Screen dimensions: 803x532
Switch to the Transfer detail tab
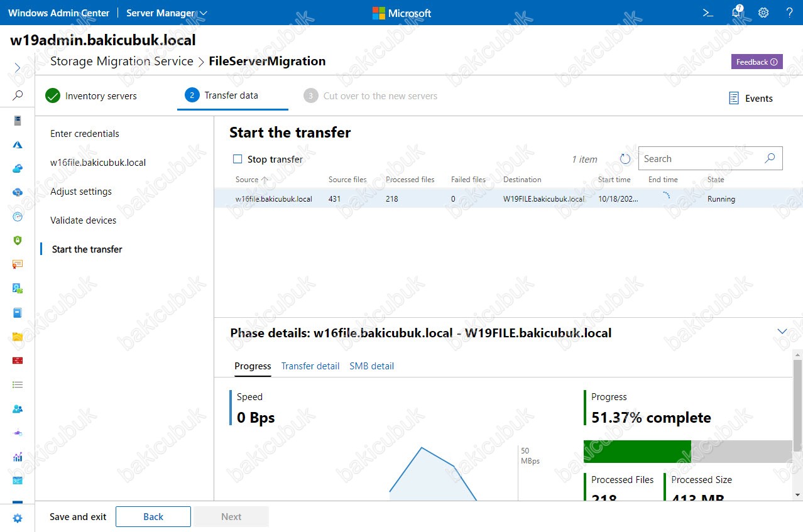point(310,366)
